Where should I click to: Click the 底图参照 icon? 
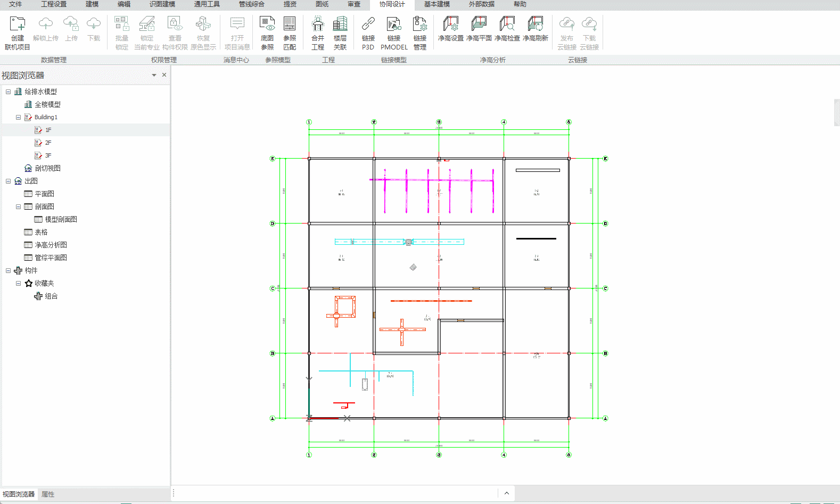click(267, 24)
